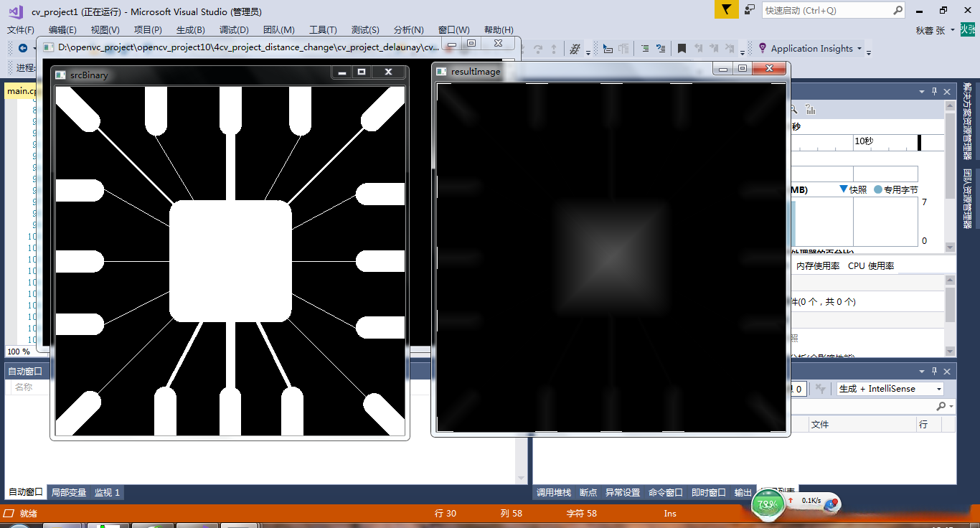Image resolution: width=980 pixels, height=528 pixels.
Task: Click the search icon in Error List
Action: coord(941,406)
